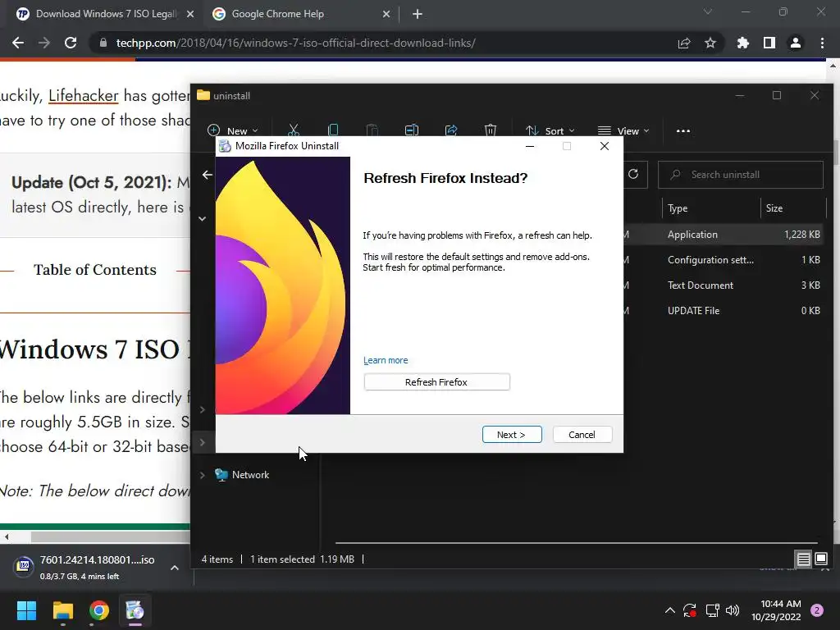This screenshot has width=840, height=630.
Task: Select the UPDATE File row
Action: click(x=724, y=311)
